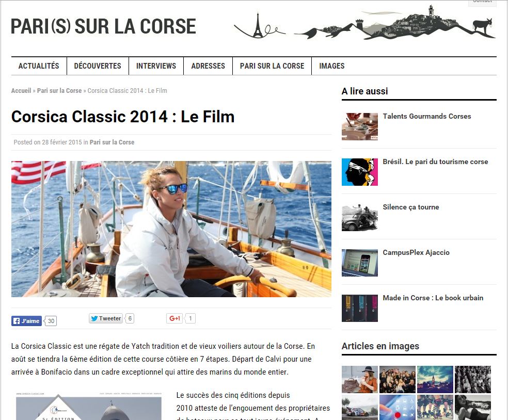The image size is (508, 420).
Task: Open the woman in hat gallery thumbnail
Action: (360, 379)
